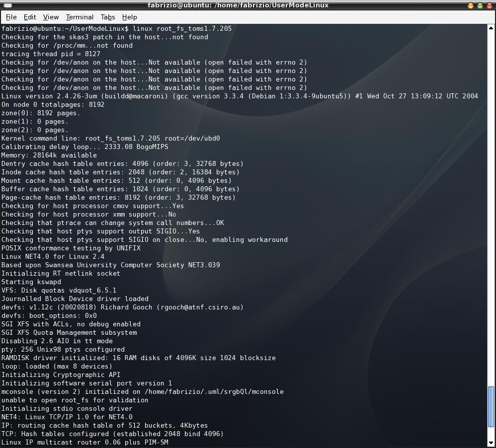Click 'ptys support output SIGIO...Yes' line

pos(100,231)
